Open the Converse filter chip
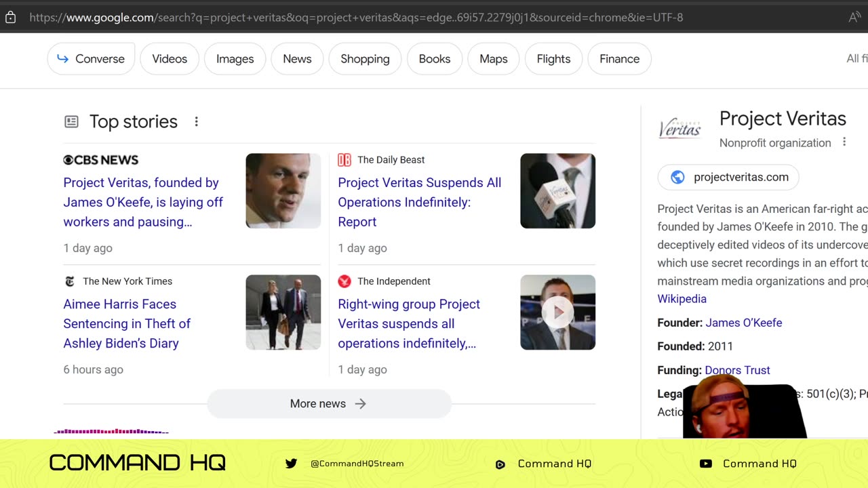 [x=91, y=59]
